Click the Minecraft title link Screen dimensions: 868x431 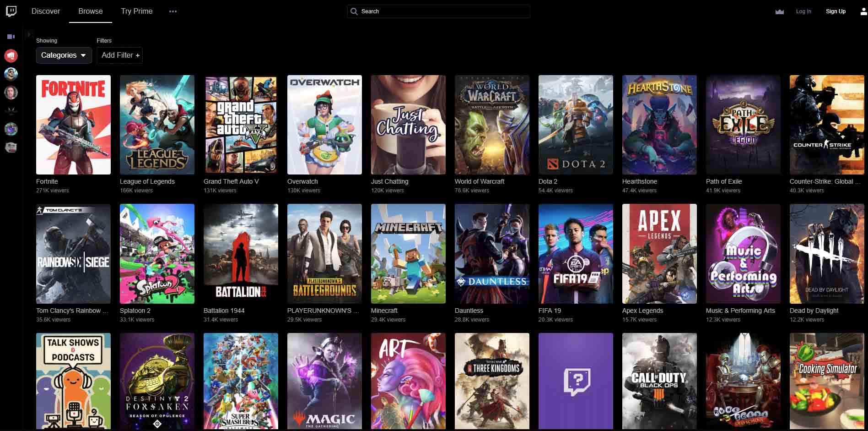[x=384, y=311]
